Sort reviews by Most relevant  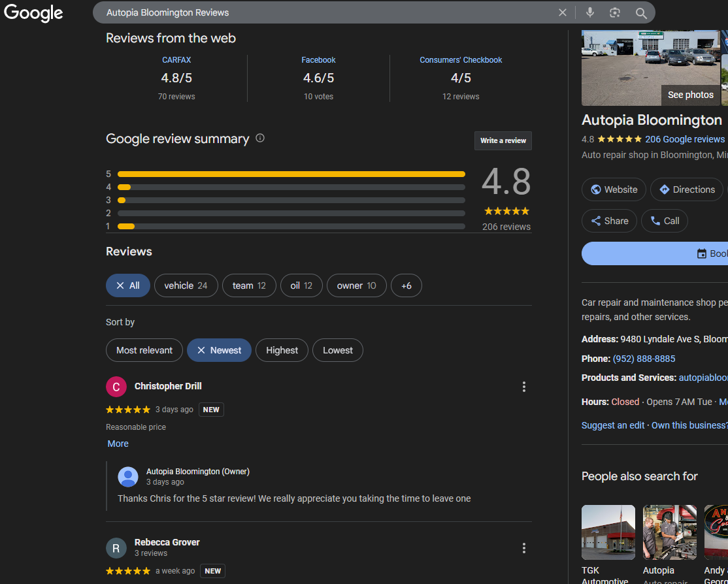tap(144, 350)
